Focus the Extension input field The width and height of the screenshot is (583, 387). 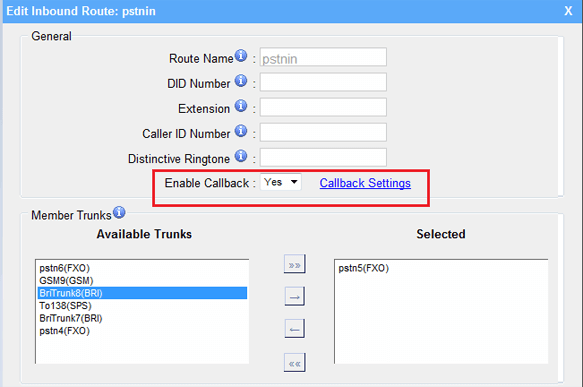(323, 107)
